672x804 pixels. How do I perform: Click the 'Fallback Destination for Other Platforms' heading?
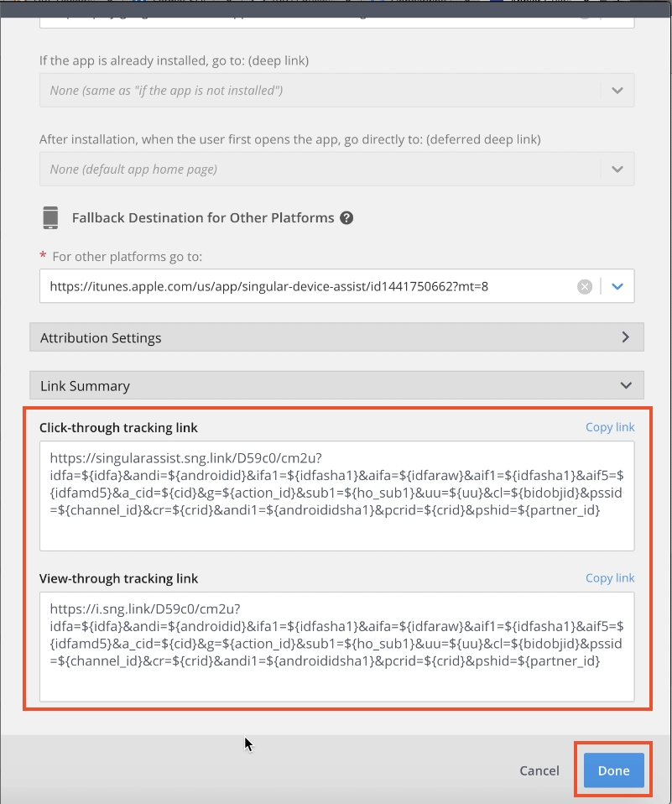pyautogui.click(x=203, y=218)
